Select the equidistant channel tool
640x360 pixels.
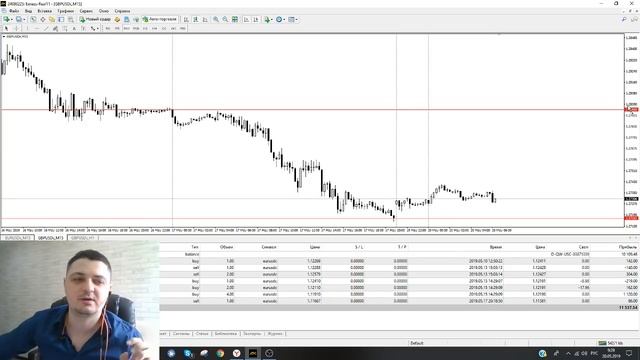point(56,29)
